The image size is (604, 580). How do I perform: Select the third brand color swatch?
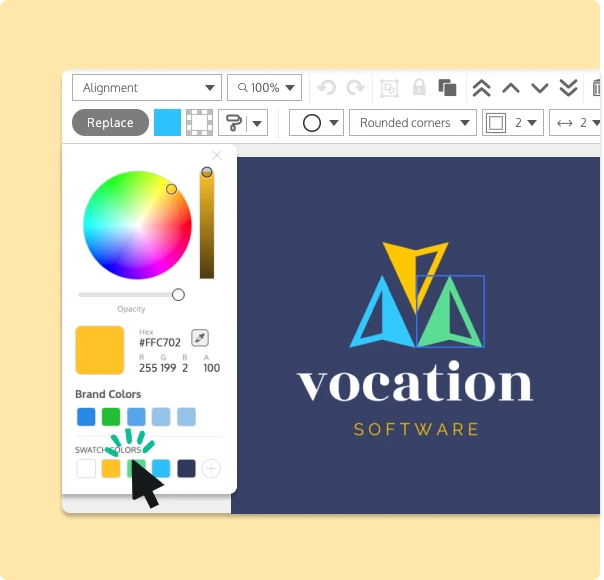pyautogui.click(x=136, y=417)
